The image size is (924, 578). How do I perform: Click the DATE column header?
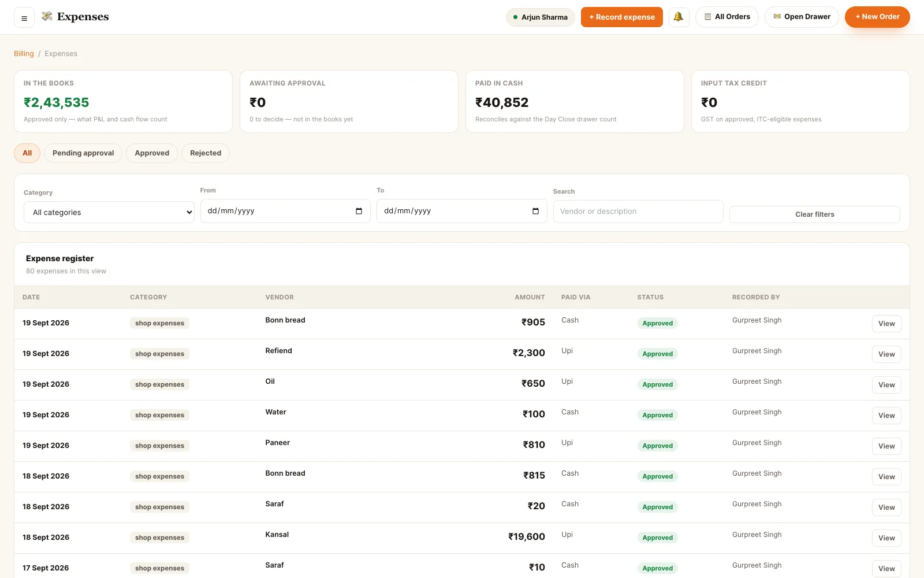[31, 297]
